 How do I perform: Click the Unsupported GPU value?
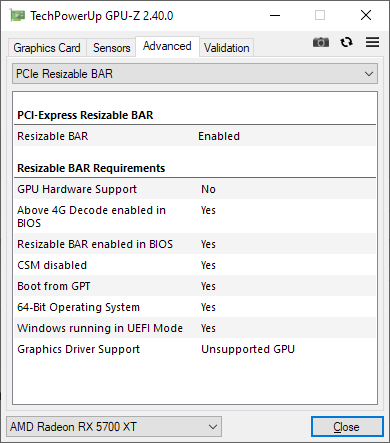pos(248,349)
